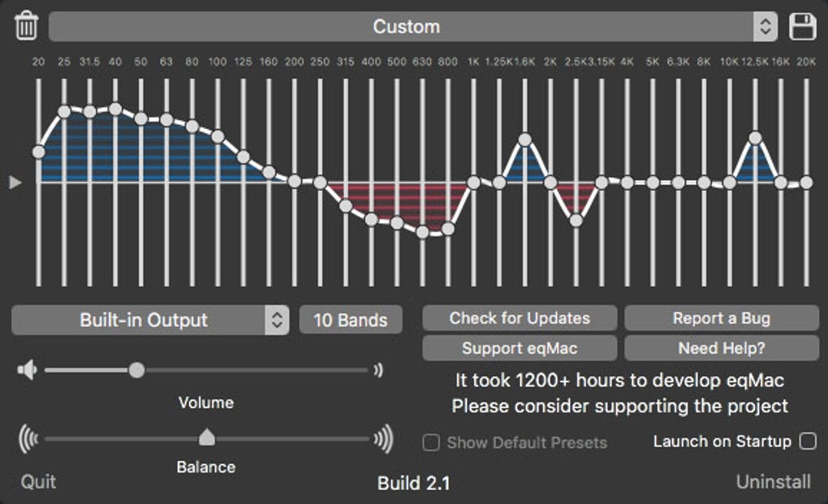Image resolution: width=828 pixels, height=504 pixels.
Task: Switch the 10 Bands mode button
Action: 351,320
